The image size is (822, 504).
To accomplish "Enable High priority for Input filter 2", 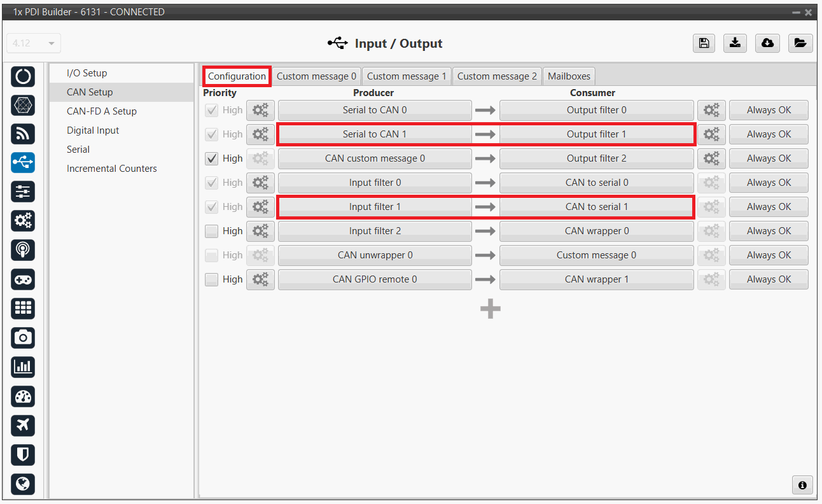I will [x=212, y=231].
